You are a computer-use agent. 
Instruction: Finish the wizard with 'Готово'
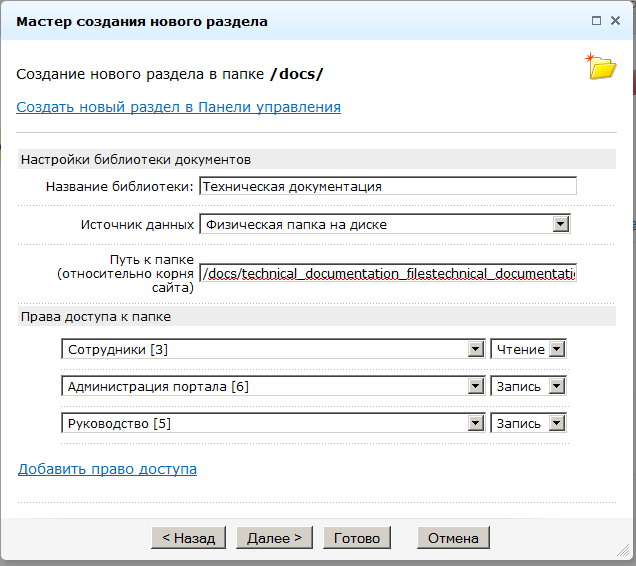(357, 538)
